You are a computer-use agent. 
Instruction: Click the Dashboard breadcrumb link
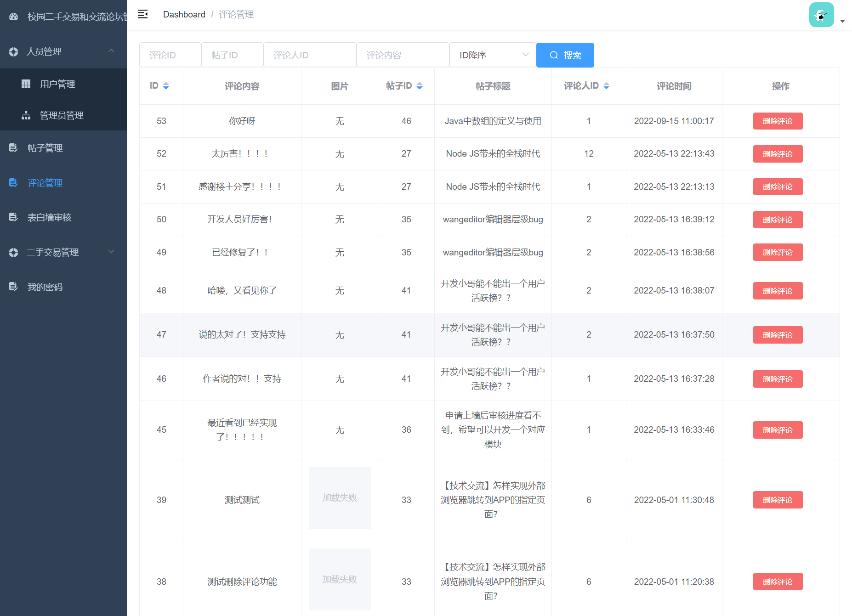click(x=184, y=14)
